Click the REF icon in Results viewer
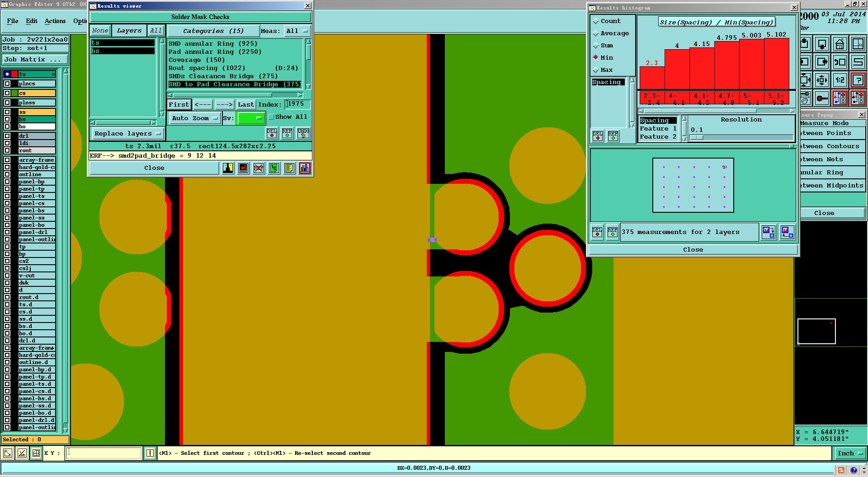 click(x=287, y=133)
